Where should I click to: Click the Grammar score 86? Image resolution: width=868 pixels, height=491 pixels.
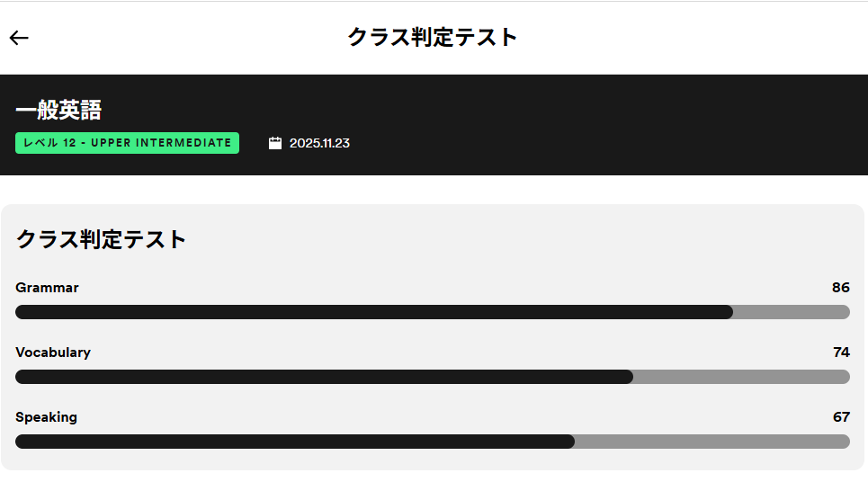(840, 288)
